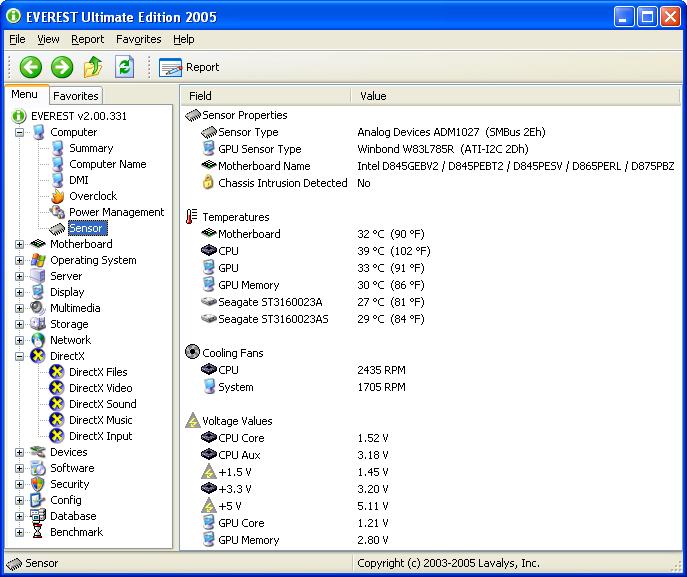Expand the Software tree node
This screenshot has height=577, width=687.
(x=19, y=468)
